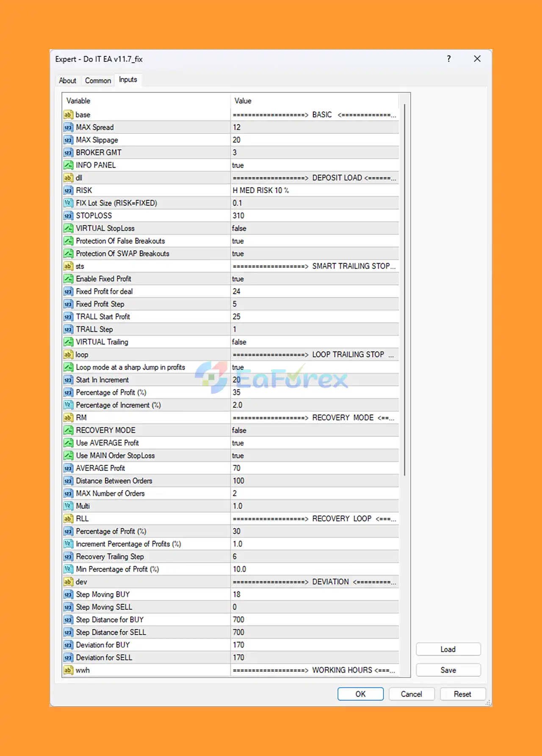Click the enum icon beside RISK
This screenshot has width=542, height=756.
(x=68, y=191)
